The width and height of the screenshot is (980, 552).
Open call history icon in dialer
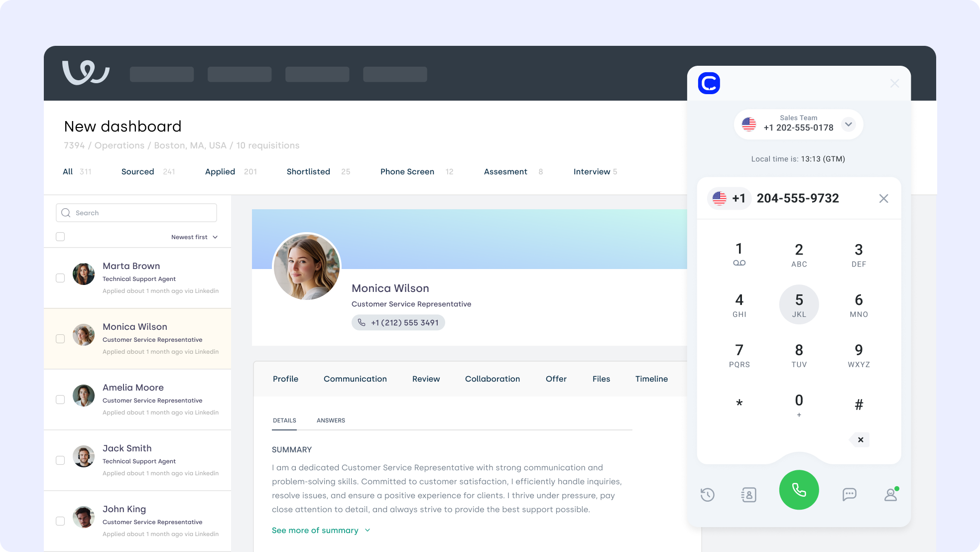(x=707, y=495)
